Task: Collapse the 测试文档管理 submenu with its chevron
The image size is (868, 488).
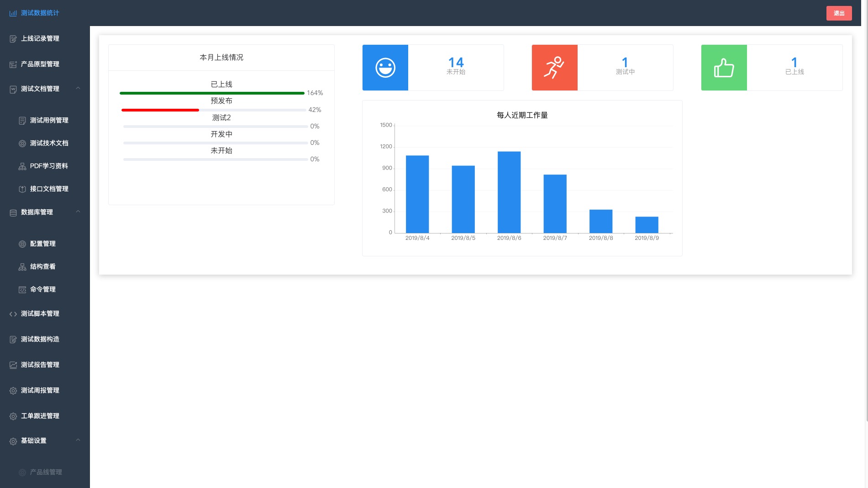Action: (78, 88)
